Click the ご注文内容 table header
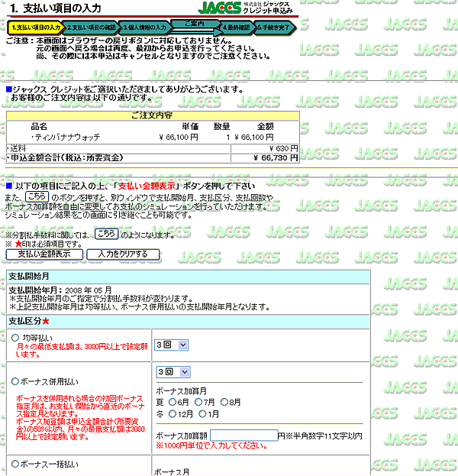Screen dimensions: 458x476 click(x=153, y=115)
